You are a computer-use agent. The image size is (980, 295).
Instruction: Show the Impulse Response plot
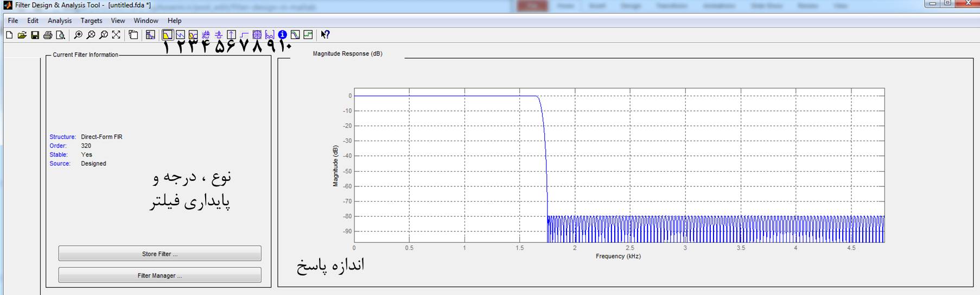click(x=232, y=35)
